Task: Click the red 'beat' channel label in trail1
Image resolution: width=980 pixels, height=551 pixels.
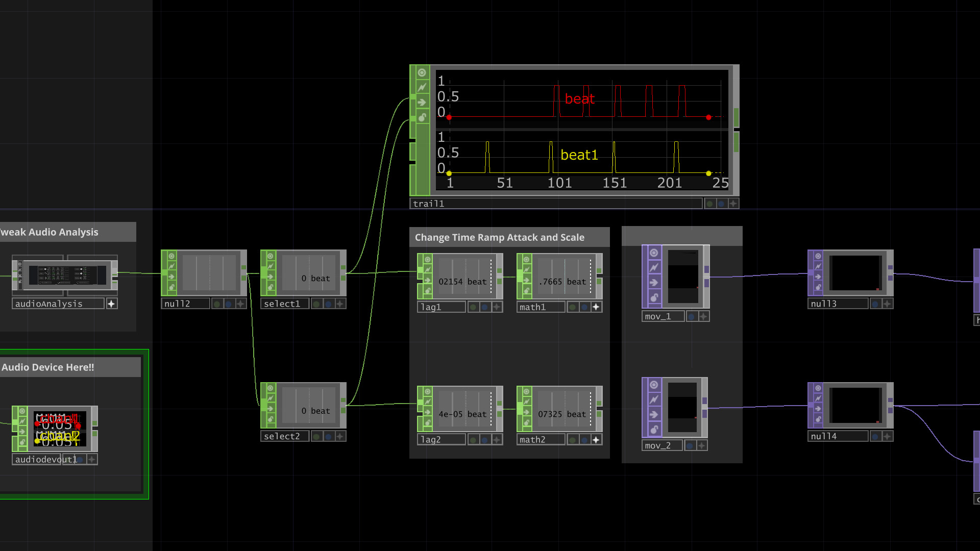Action: (580, 99)
